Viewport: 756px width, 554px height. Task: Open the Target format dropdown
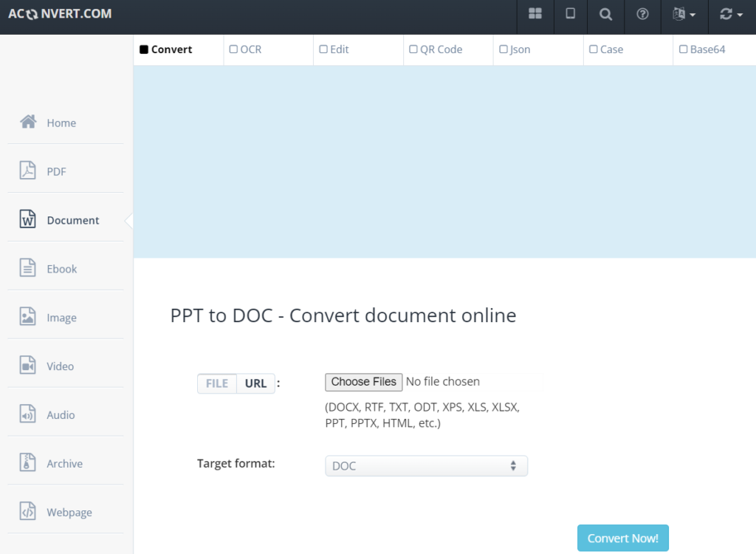pos(427,465)
